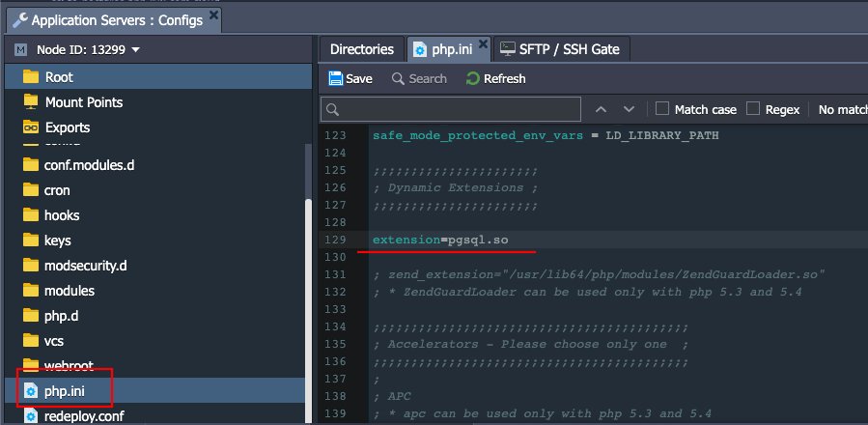This screenshot has height=425, width=868.
Task: Go to previous search match arrow
Action: pos(601,109)
